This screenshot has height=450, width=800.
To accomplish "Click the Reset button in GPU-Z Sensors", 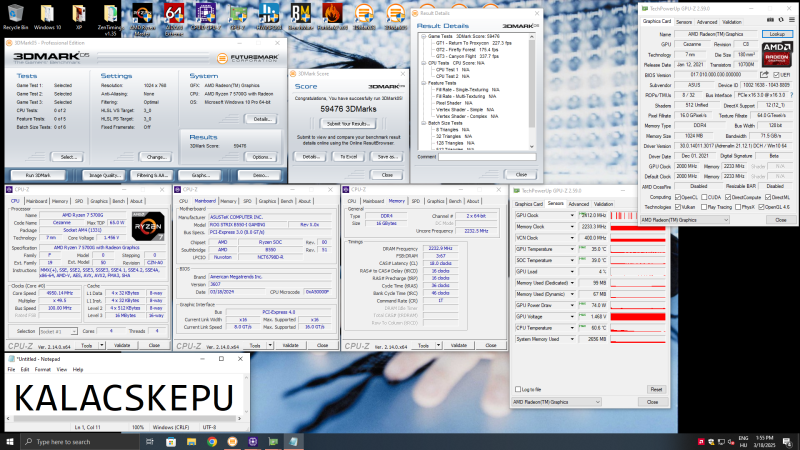I will click(x=656, y=389).
